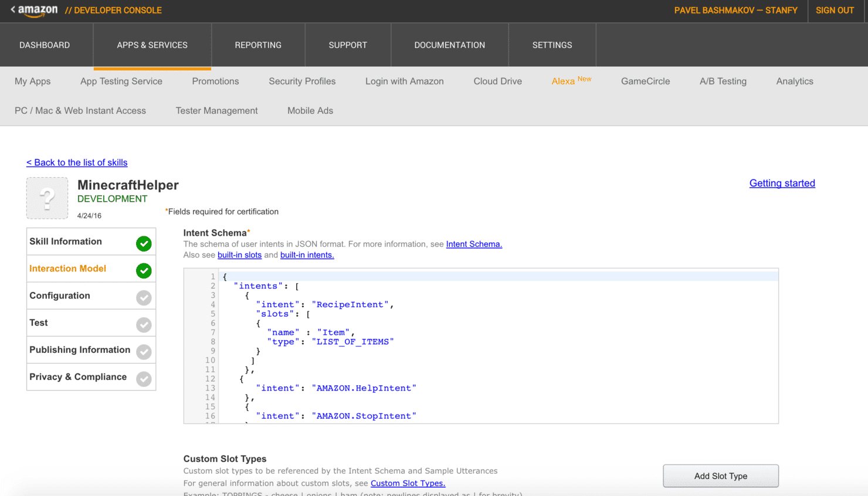
Task: Click green checkmark beside Interaction Model
Action: (x=144, y=270)
